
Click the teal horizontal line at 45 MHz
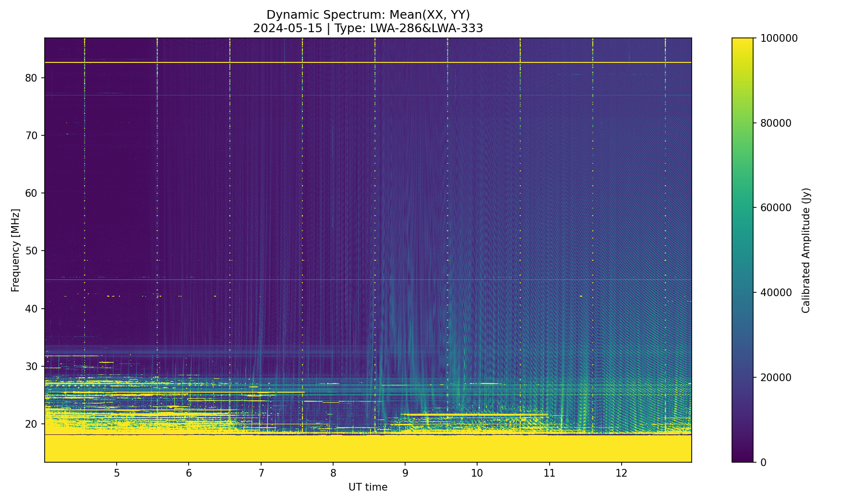point(368,279)
